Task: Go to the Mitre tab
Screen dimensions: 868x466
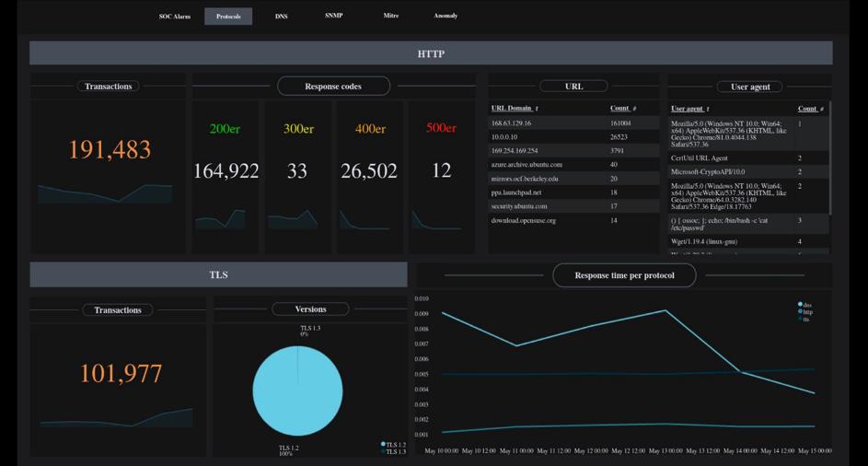Action: [391, 16]
